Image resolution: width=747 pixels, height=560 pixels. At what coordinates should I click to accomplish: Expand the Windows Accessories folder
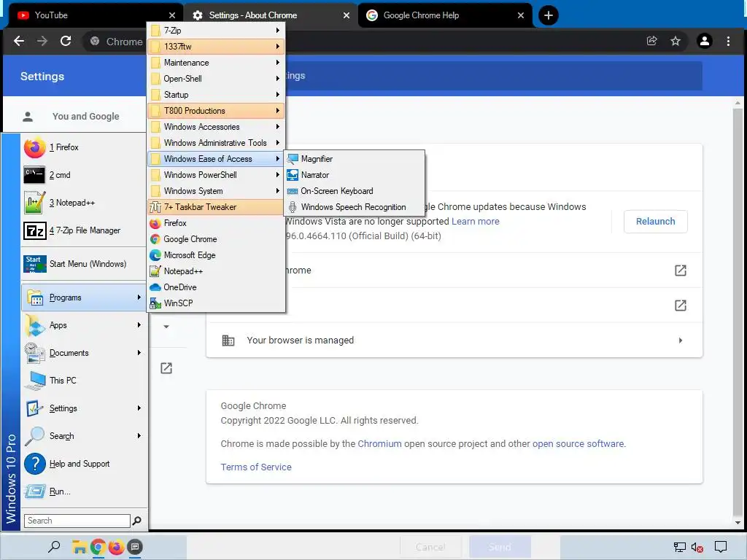(x=216, y=127)
